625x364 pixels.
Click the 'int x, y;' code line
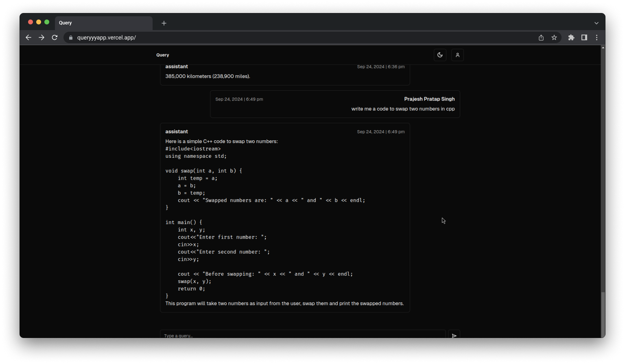[x=191, y=230]
